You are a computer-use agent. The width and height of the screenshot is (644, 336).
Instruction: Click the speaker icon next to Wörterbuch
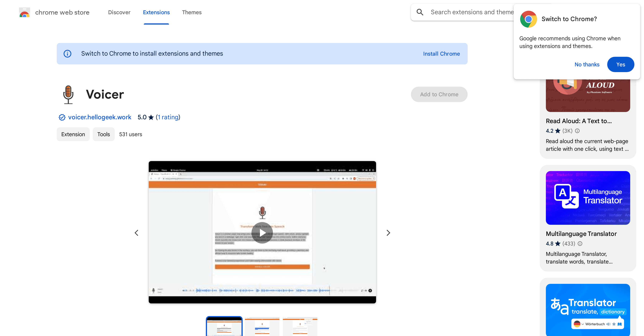click(609, 324)
